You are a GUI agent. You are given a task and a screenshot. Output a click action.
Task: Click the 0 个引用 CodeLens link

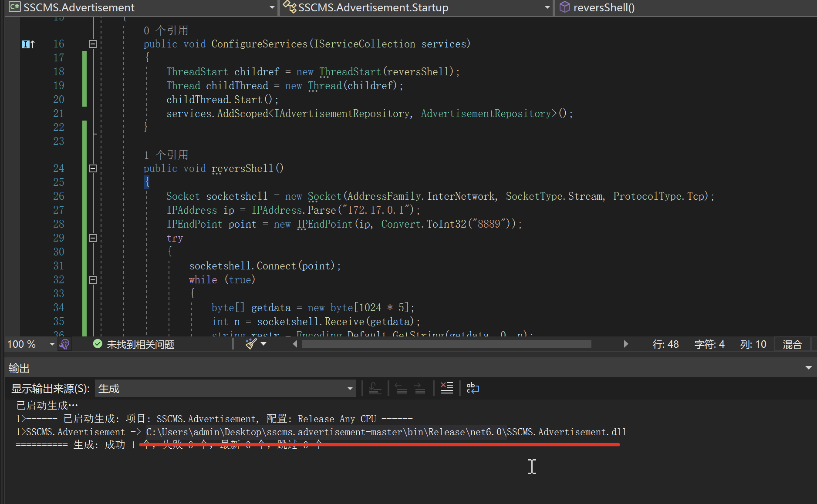click(166, 30)
